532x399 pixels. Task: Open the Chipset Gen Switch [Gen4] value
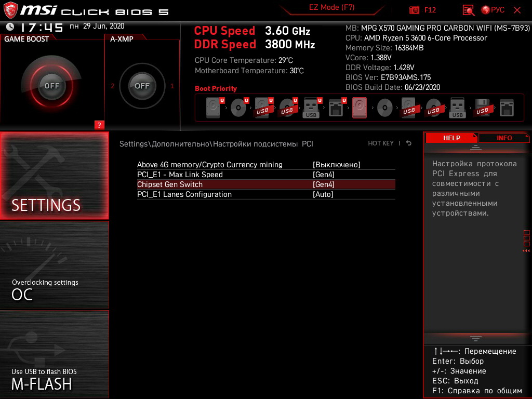point(323,184)
